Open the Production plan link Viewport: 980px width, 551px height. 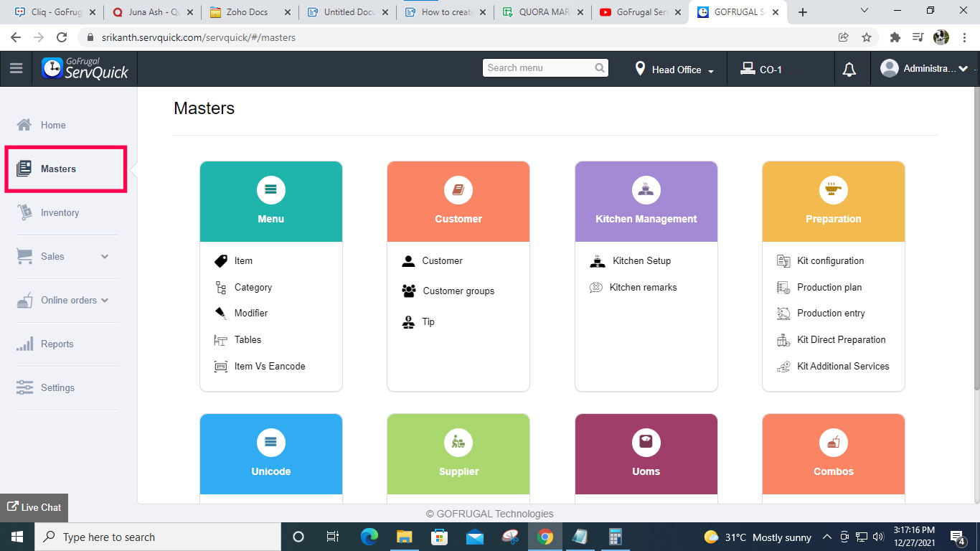coord(829,288)
